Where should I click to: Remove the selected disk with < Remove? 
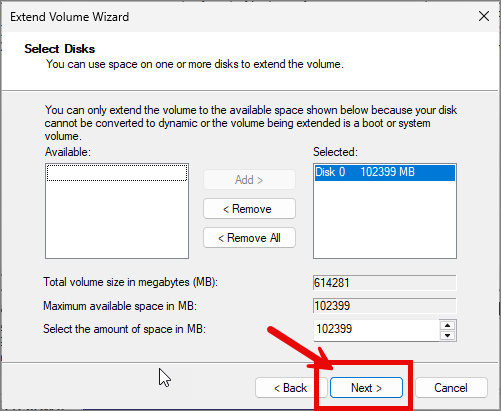tap(249, 209)
